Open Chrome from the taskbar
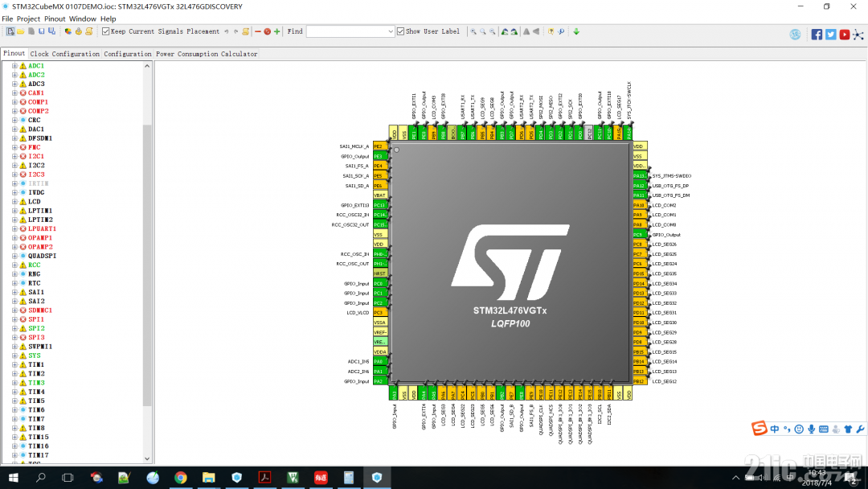This screenshot has height=489, width=868. [x=181, y=478]
